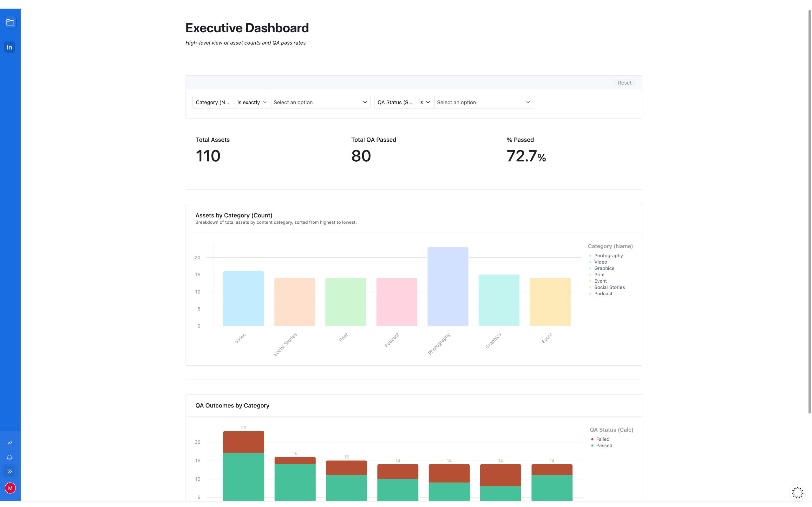The image size is (812, 507).
Task: Open the 'is exactly' operator dropdown
Action: coord(252,102)
